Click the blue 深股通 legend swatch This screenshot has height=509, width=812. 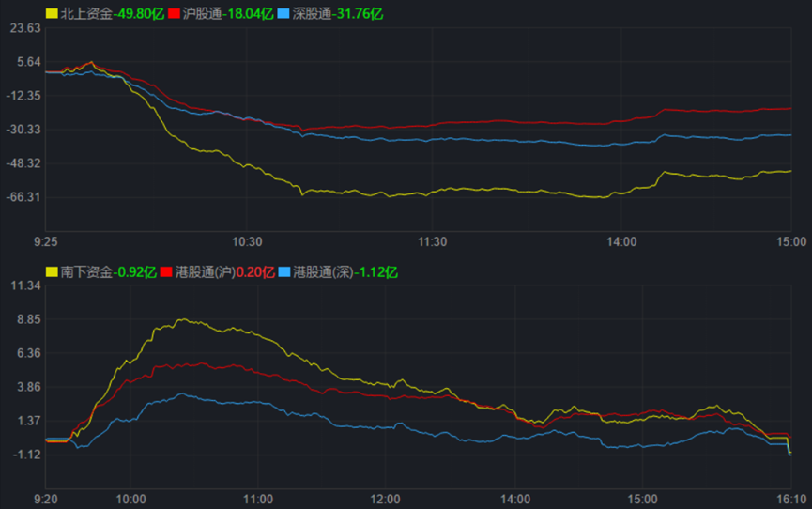click(x=284, y=14)
